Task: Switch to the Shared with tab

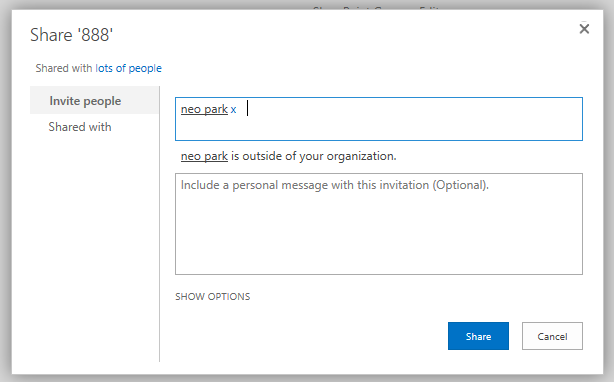Action: point(80,127)
